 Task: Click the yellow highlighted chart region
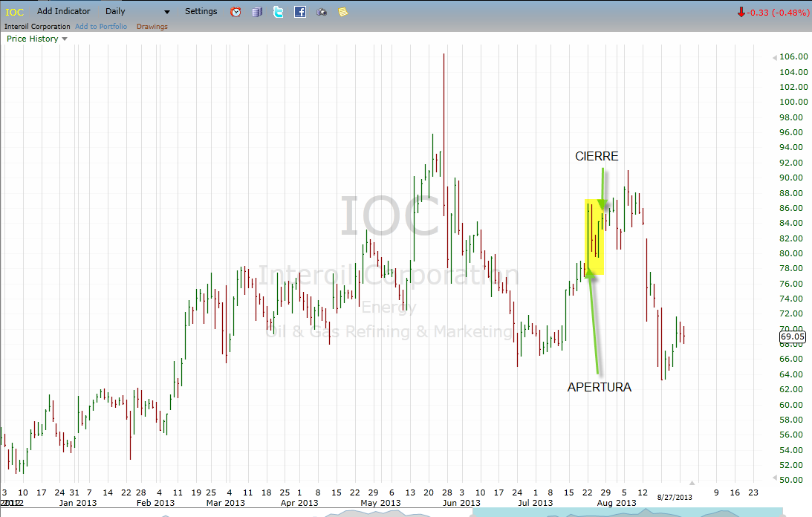(595, 236)
